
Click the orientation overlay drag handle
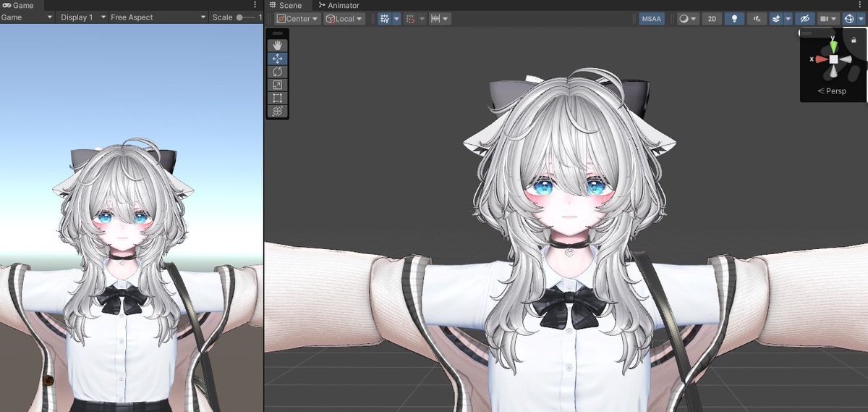click(807, 33)
